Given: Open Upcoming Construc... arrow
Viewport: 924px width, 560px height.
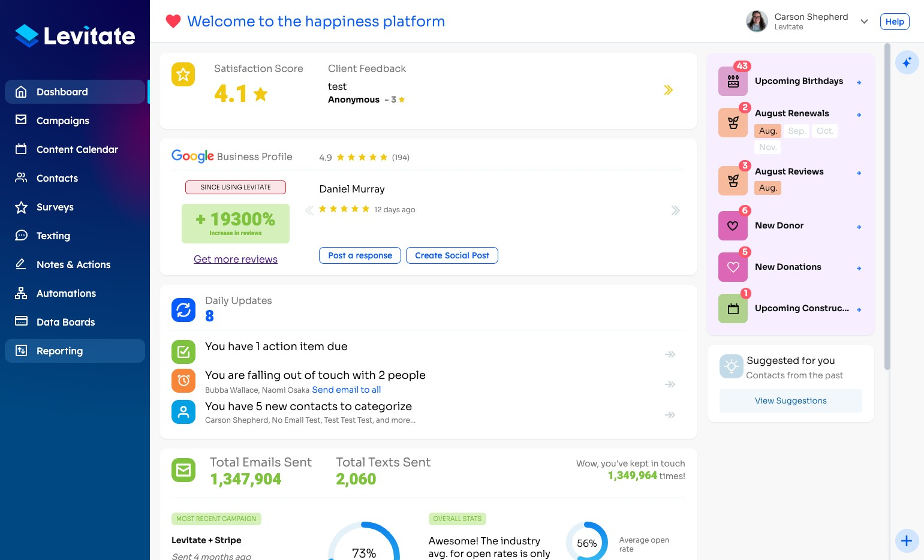Looking at the screenshot, I should (x=859, y=309).
